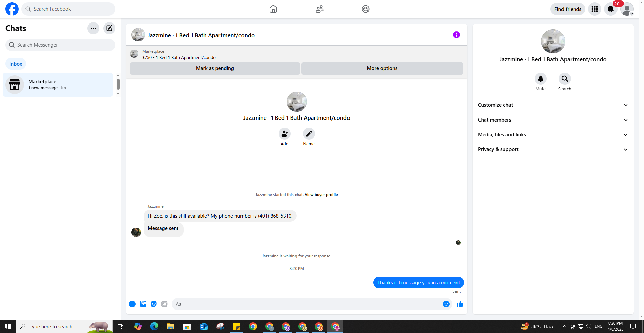Open the Windows notification center
Viewport: 644px width, 333px height.
click(633, 326)
